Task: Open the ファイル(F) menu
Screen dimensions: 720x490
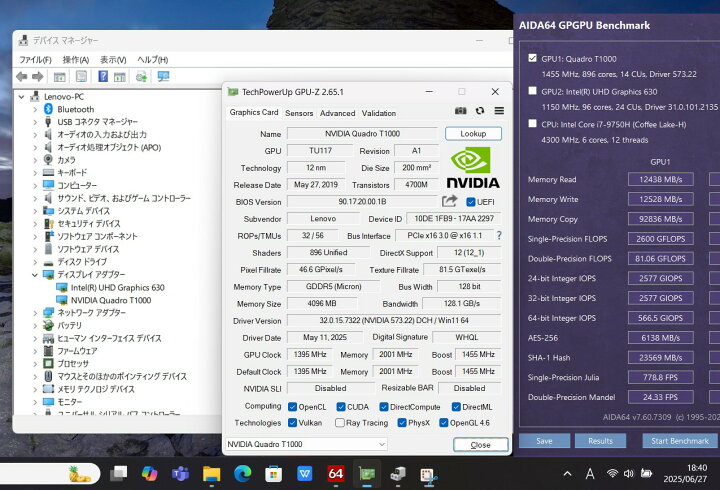Action: (35, 60)
